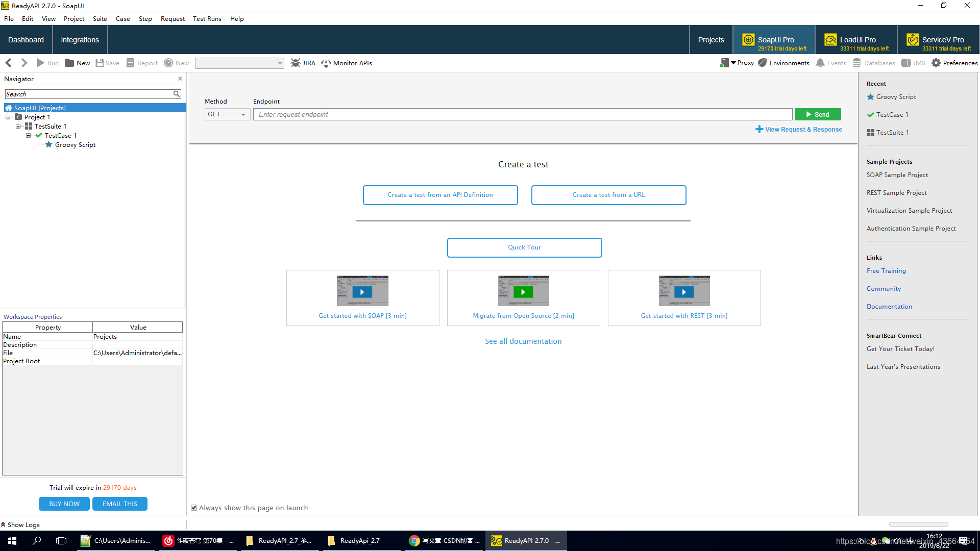Viewport: 980px width, 551px height.
Task: Click BUY NOW button
Action: tap(64, 504)
